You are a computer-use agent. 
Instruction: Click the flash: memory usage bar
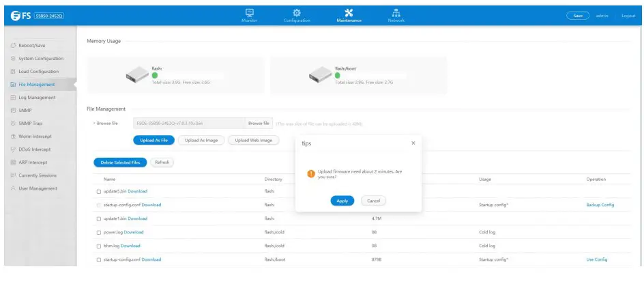(188, 76)
